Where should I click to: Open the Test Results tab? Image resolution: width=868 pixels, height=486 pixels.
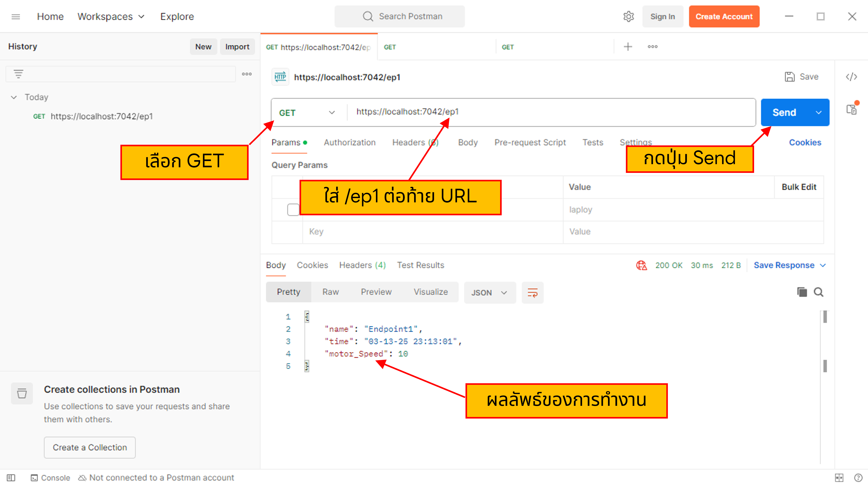coord(421,265)
